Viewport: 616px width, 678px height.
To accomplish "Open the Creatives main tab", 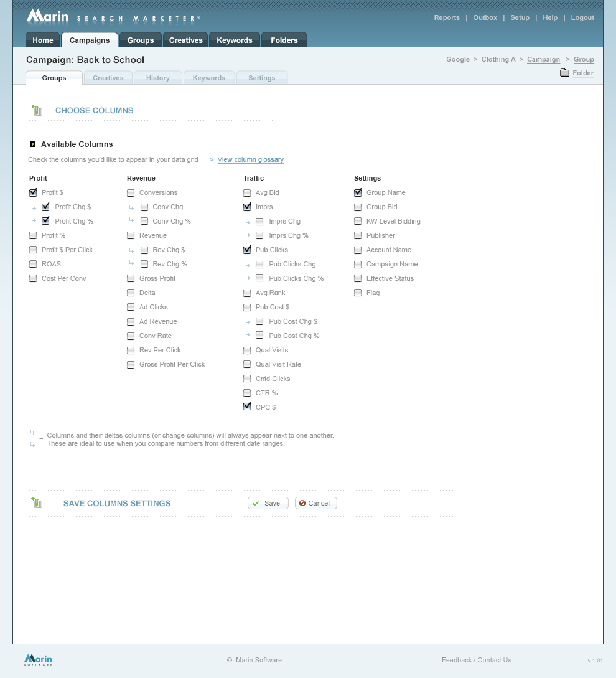I will (x=185, y=40).
